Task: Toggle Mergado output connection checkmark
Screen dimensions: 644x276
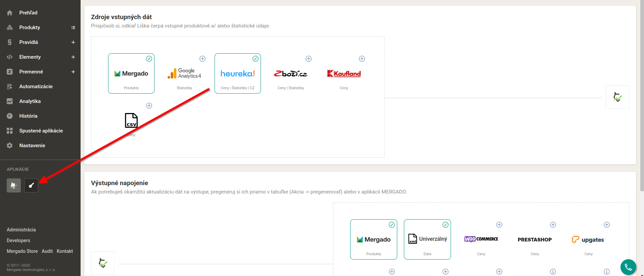Action: (x=392, y=225)
